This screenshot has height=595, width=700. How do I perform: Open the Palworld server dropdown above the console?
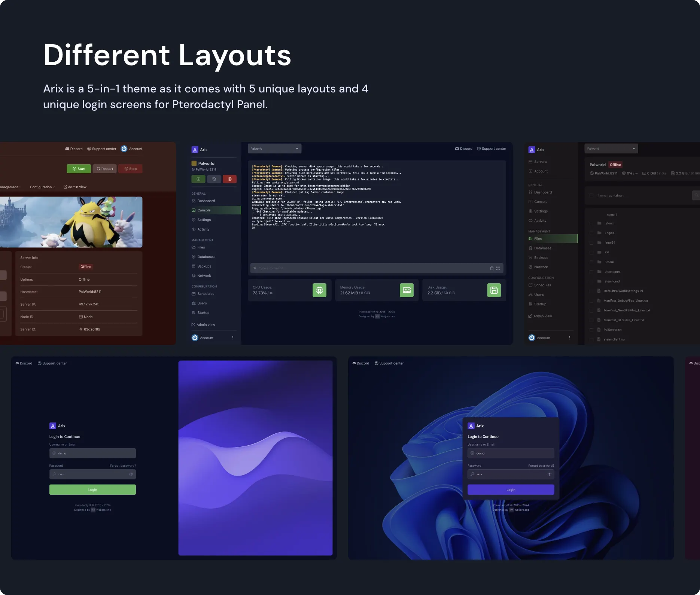point(274,148)
